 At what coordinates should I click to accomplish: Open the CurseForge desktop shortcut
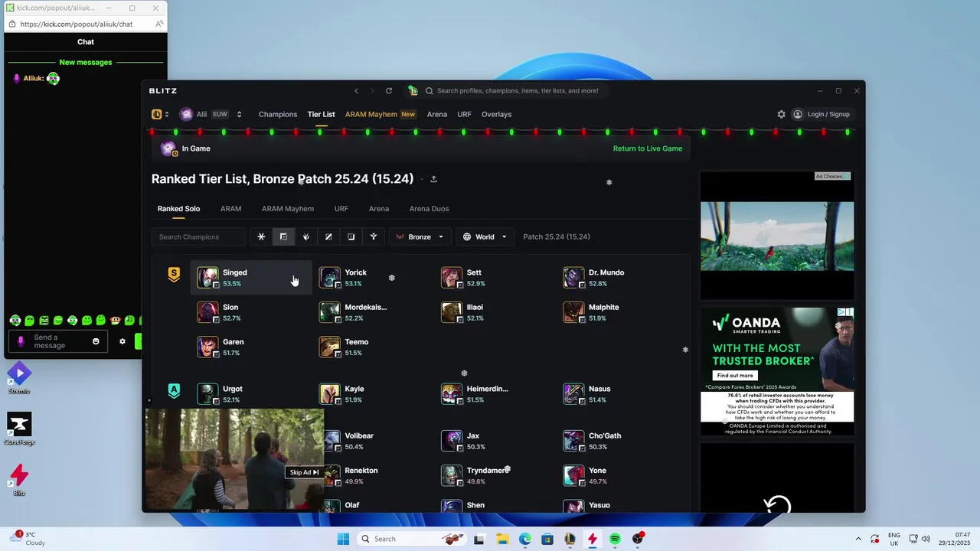click(x=19, y=429)
